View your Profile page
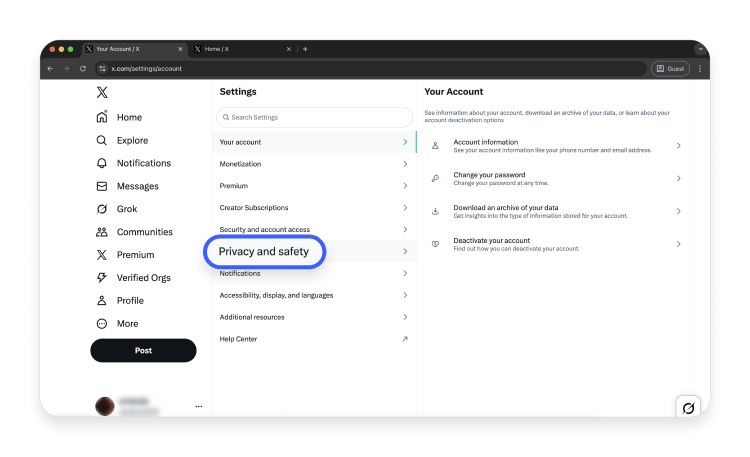Viewport: 750px width, 457px height. (120, 301)
